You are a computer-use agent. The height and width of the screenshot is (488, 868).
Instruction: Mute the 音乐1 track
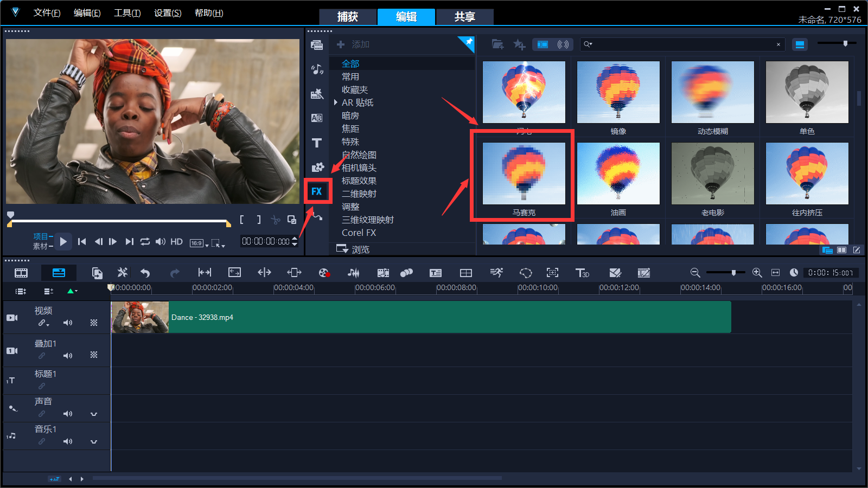(x=68, y=441)
